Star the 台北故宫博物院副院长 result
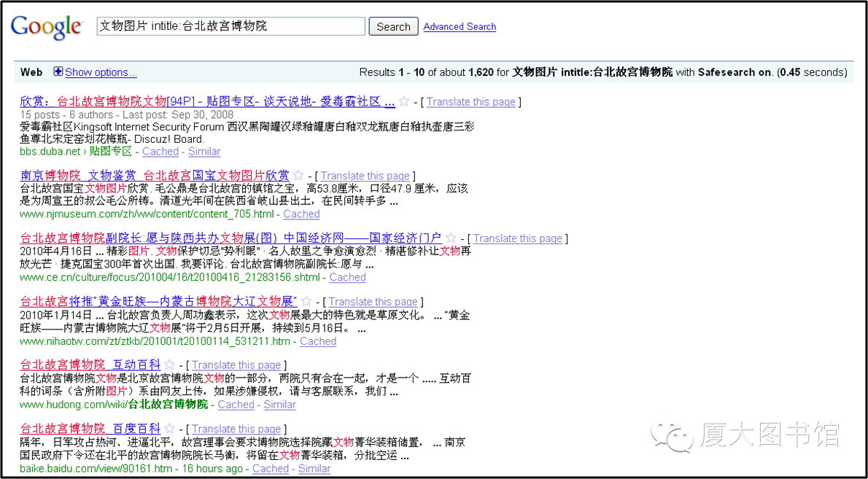The image size is (868, 479). point(452,238)
